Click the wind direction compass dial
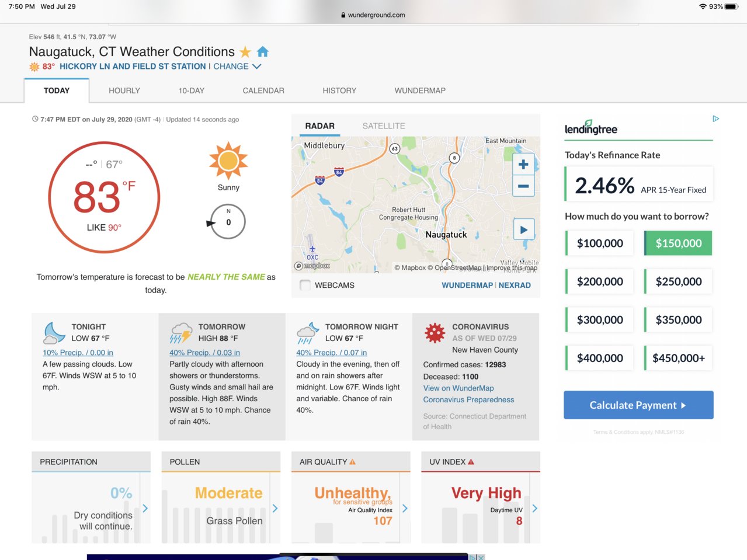 click(x=227, y=222)
